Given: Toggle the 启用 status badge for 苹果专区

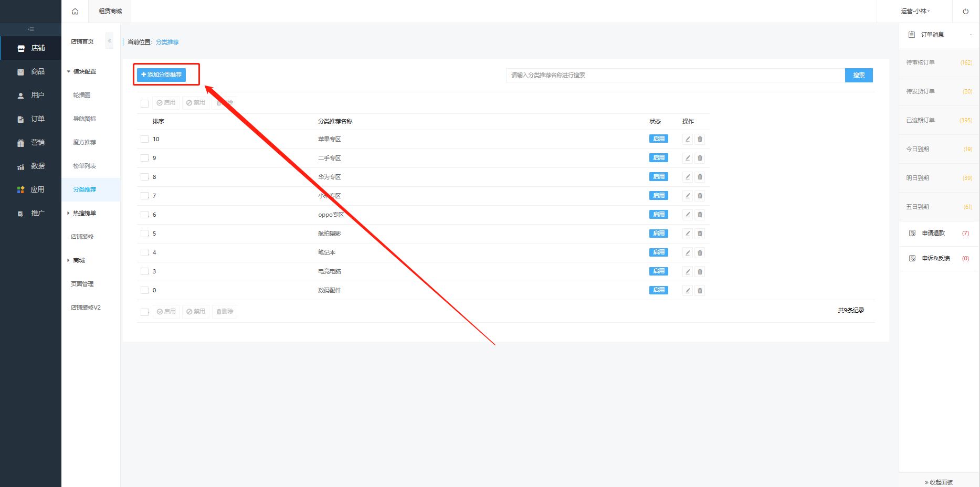Looking at the screenshot, I should pos(659,139).
